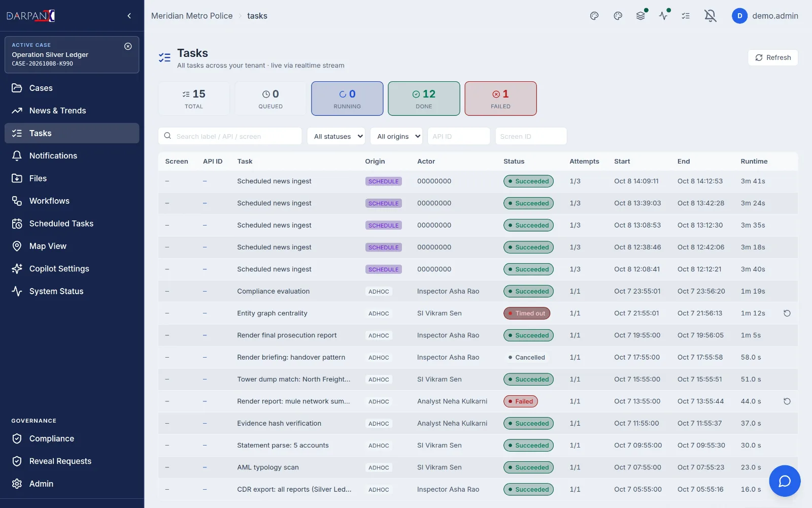The height and width of the screenshot is (508, 812).
Task: Open the demo.admin user menu
Action: coord(765,16)
